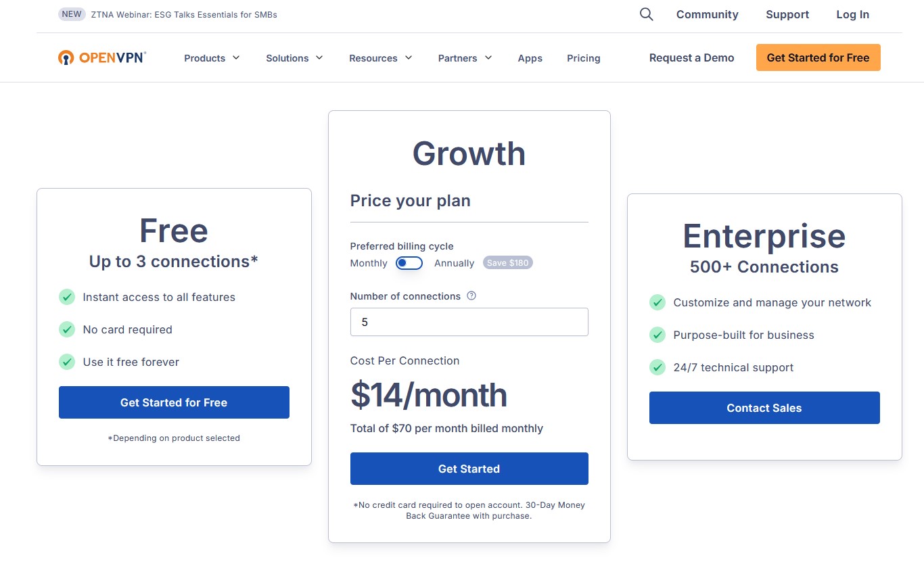The height and width of the screenshot is (564, 924).
Task: Click the checkmark beside Instant access to all features
Action: pyautogui.click(x=67, y=297)
